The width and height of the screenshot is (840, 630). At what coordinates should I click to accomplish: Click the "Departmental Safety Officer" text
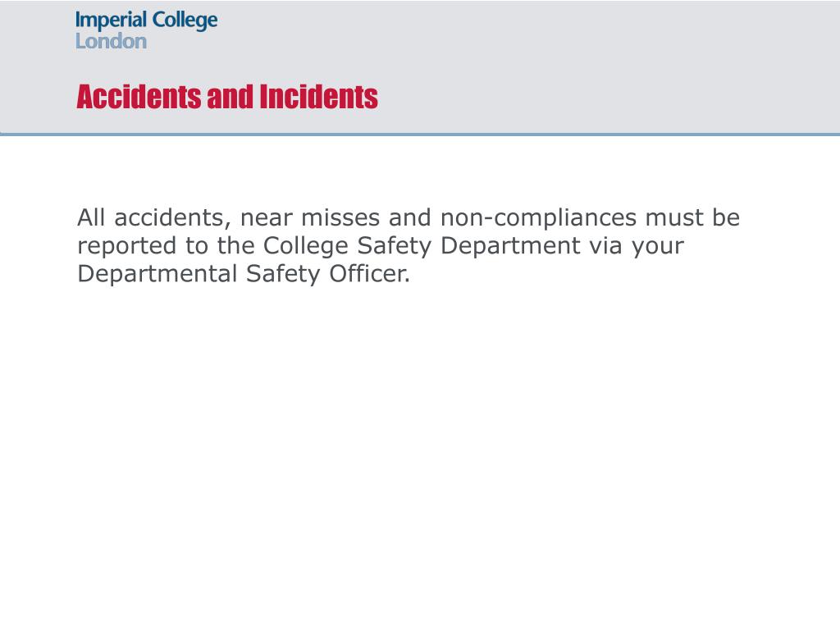pos(242,274)
